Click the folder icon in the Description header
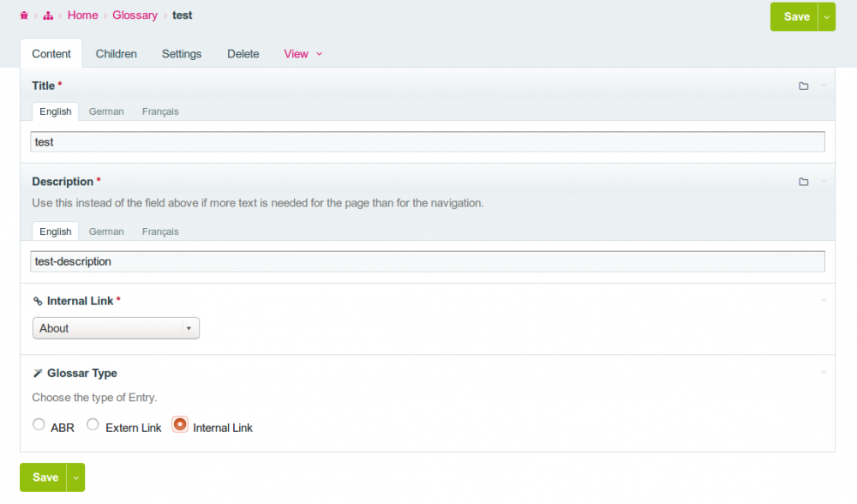Screen dimensions: 857x504 click(x=803, y=182)
